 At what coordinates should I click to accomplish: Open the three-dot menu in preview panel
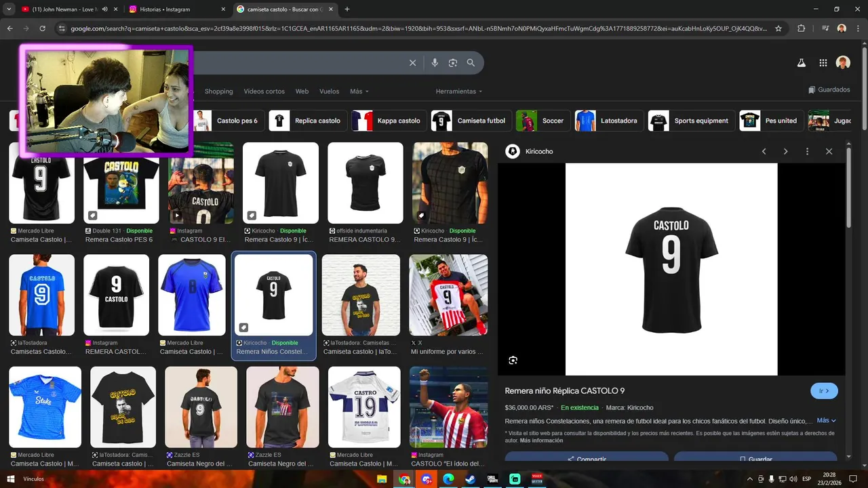coord(807,151)
